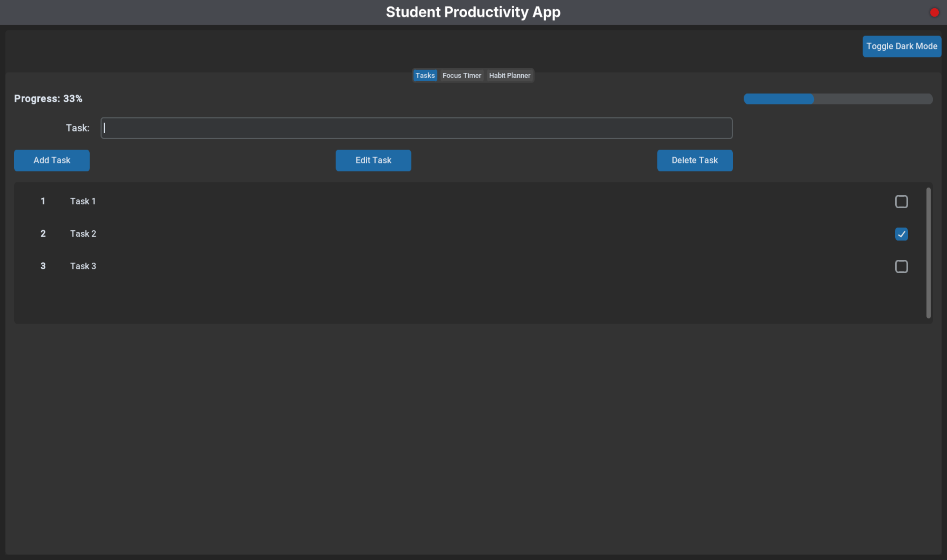Click the row number 2
The image size is (947, 560).
(43, 234)
